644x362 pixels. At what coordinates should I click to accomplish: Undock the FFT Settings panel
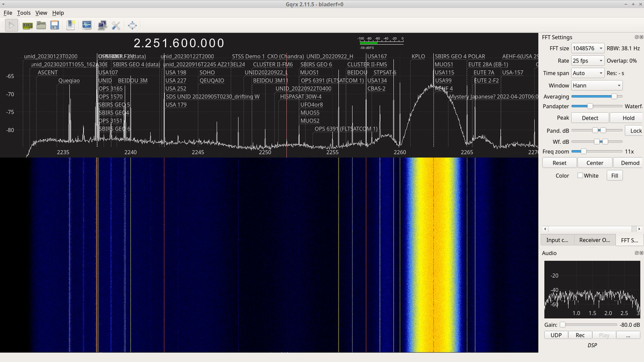(x=636, y=37)
